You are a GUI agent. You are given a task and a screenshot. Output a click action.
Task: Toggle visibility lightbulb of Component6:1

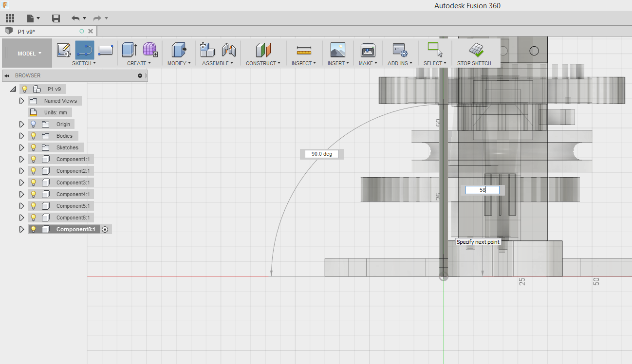coord(34,218)
